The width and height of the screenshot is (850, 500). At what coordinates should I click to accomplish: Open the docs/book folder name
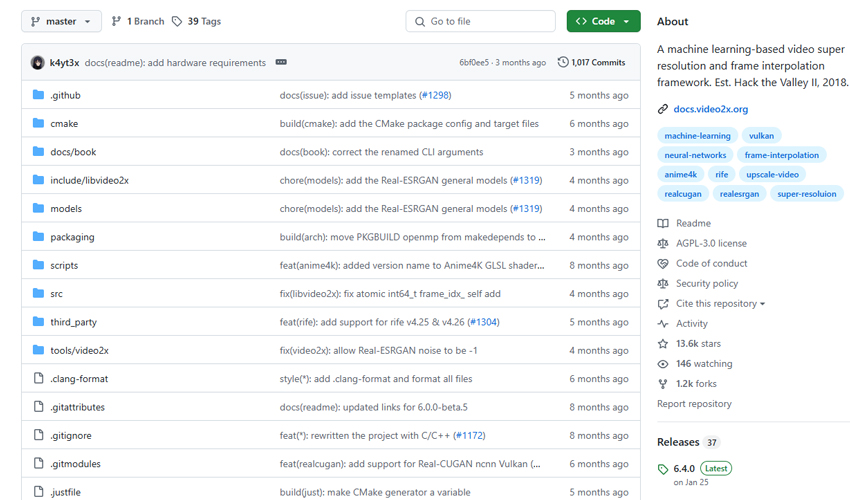point(73,152)
